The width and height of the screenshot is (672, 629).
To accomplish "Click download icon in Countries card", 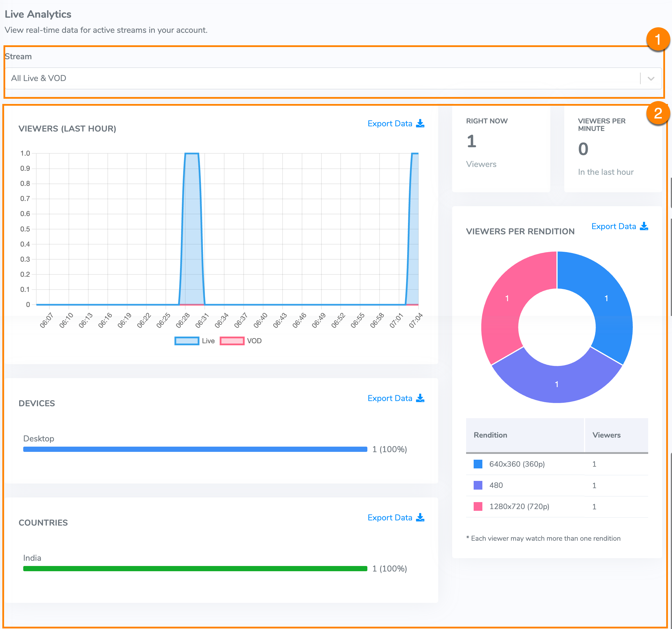I will (x=420, y=517).
